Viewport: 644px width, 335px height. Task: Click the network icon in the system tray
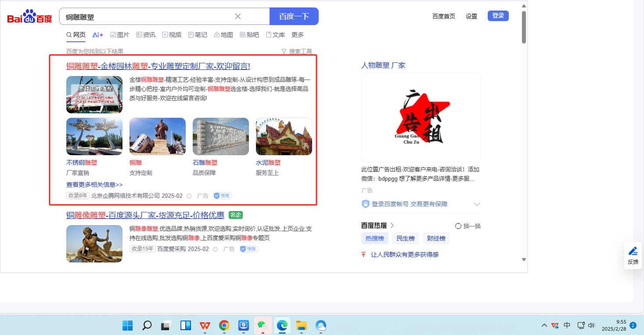[x=581, y=325]
